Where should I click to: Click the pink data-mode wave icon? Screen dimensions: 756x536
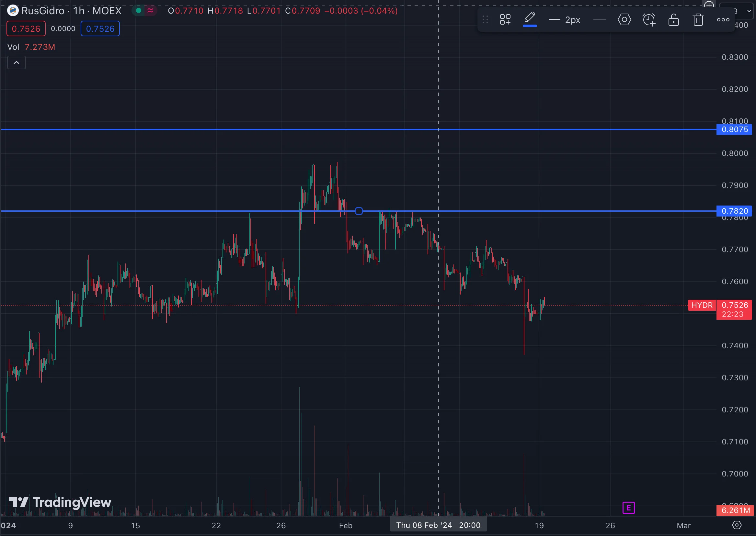pyautogui.click(x=150, y=11)
